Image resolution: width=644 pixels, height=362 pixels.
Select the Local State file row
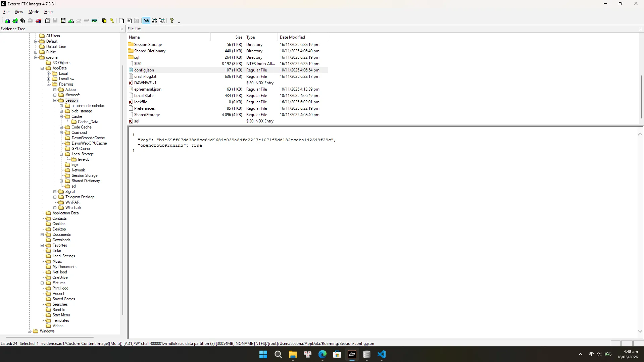coord(228,96)
